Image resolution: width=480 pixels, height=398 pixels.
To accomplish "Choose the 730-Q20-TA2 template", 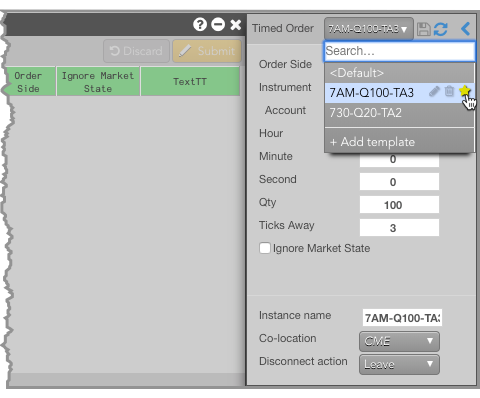I will [x=399, y=113].
